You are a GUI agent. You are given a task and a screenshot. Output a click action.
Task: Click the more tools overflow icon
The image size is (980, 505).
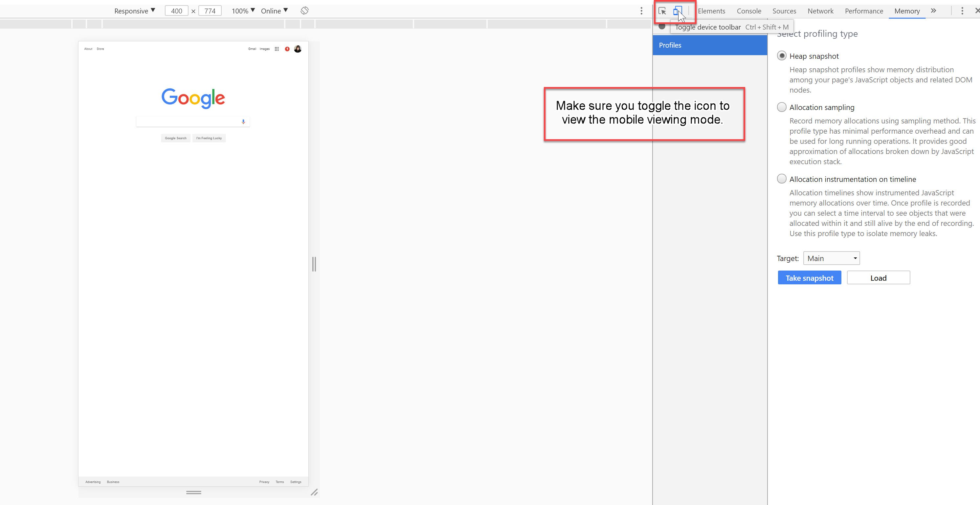click(933, 11)
